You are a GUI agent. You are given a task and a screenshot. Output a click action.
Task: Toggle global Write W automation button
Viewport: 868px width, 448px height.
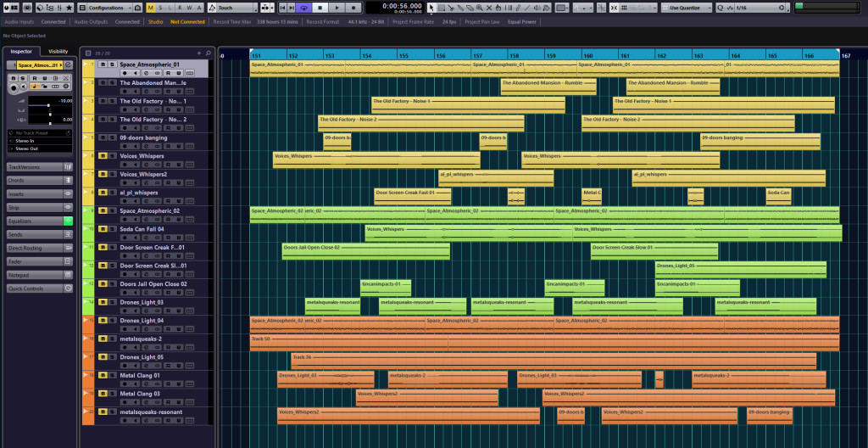pyautogui.click(x=189, y=8)
